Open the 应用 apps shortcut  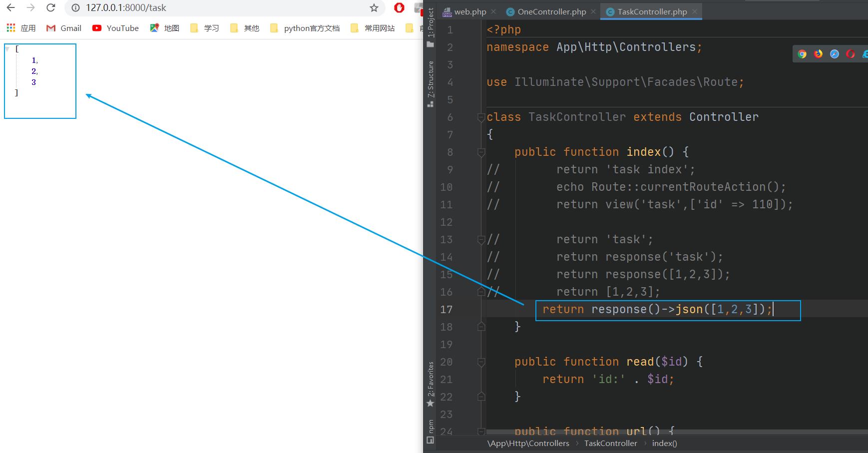[21, 28]
